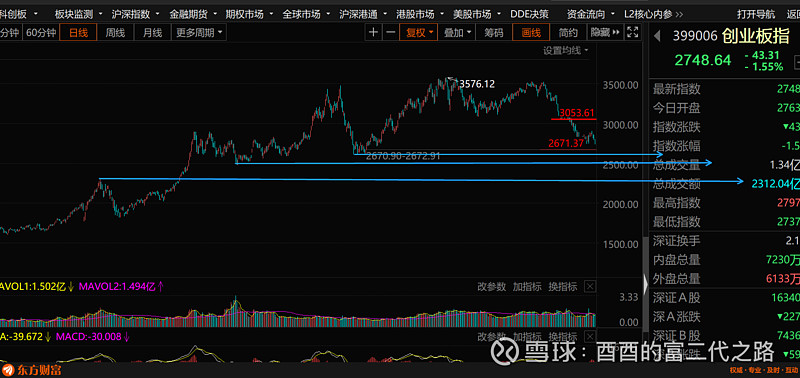Click 深A涨跌 row

click(x=726, y=316)
